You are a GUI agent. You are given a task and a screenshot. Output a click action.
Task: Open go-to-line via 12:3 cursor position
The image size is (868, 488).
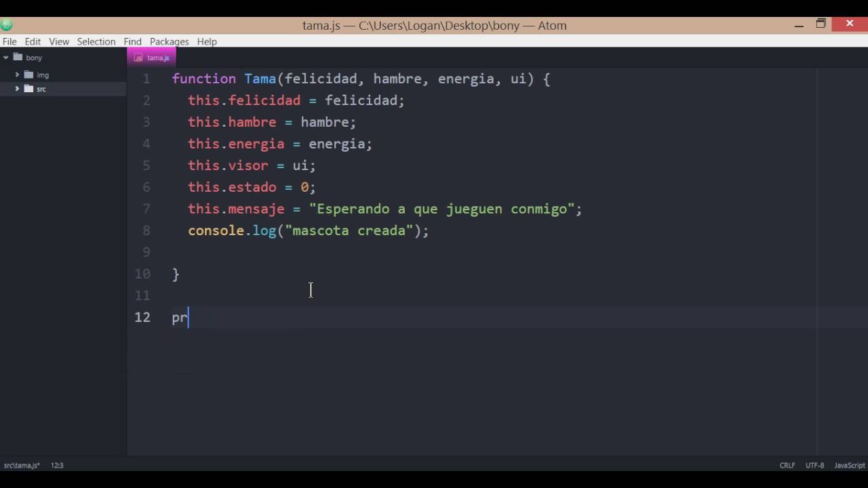tap(57, 466)
